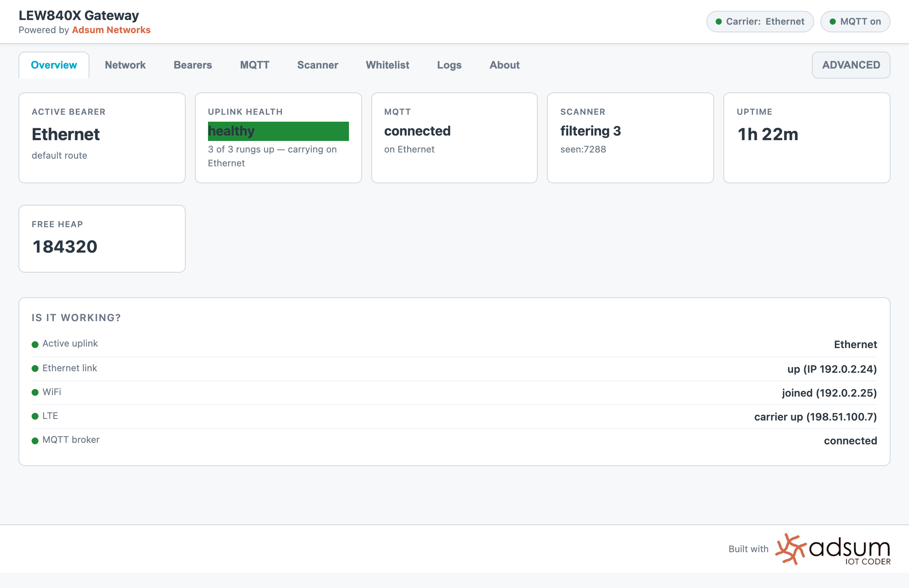
Task: Click the 'default route' text
Action: point(59,156)
